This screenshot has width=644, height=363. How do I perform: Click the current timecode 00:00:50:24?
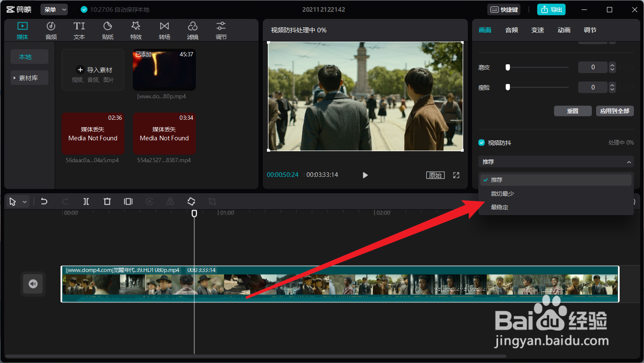[x=282, y=175]
